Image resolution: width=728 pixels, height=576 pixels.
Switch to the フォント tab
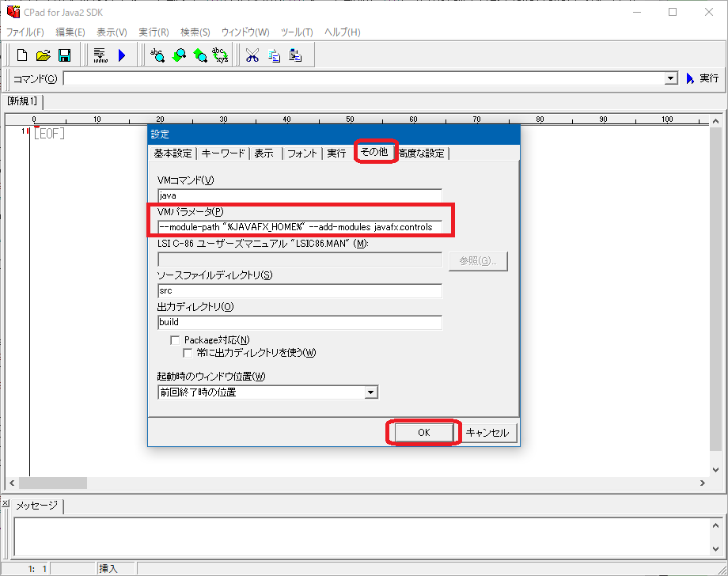(x=301, y=153)
